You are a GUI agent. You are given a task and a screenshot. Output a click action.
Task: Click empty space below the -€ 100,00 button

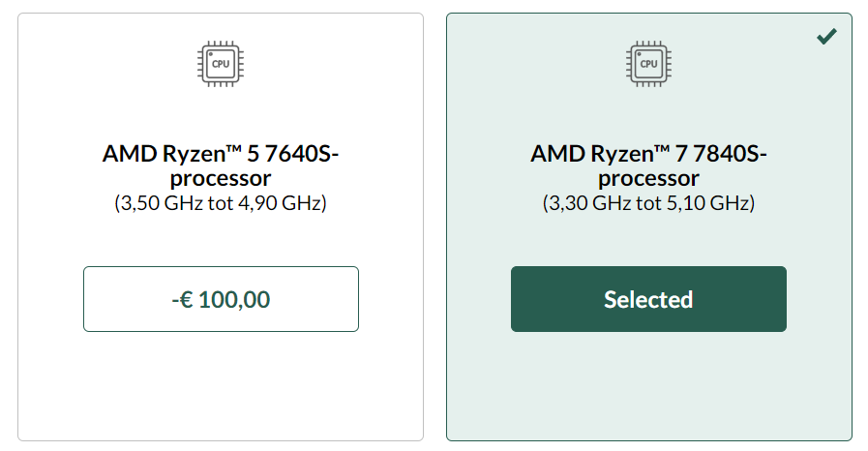221,387
